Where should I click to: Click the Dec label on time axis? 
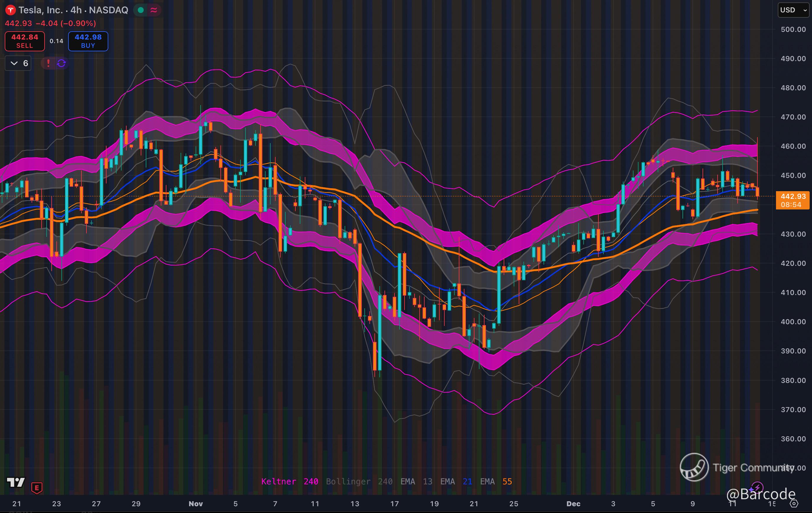(x=573, y=504)
